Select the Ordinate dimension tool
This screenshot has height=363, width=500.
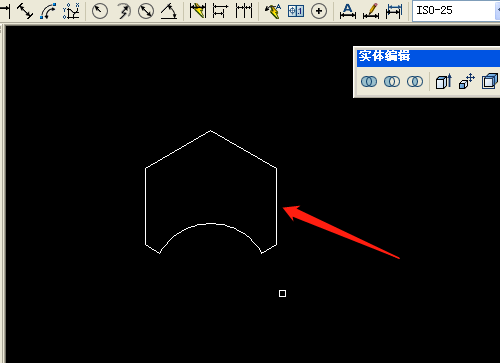(71, 11)
